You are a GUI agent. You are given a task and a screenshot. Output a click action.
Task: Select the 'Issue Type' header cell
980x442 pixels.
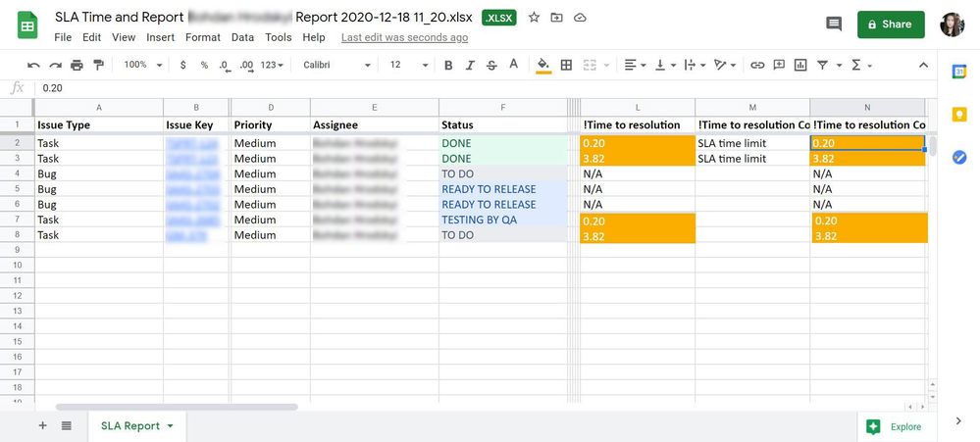tap(99, 124)
